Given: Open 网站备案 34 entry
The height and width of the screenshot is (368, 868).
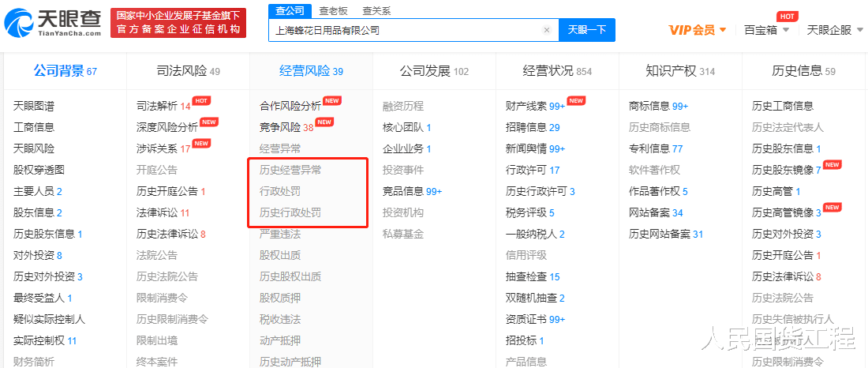Looking at the screenshot, I should coord(656,212).
